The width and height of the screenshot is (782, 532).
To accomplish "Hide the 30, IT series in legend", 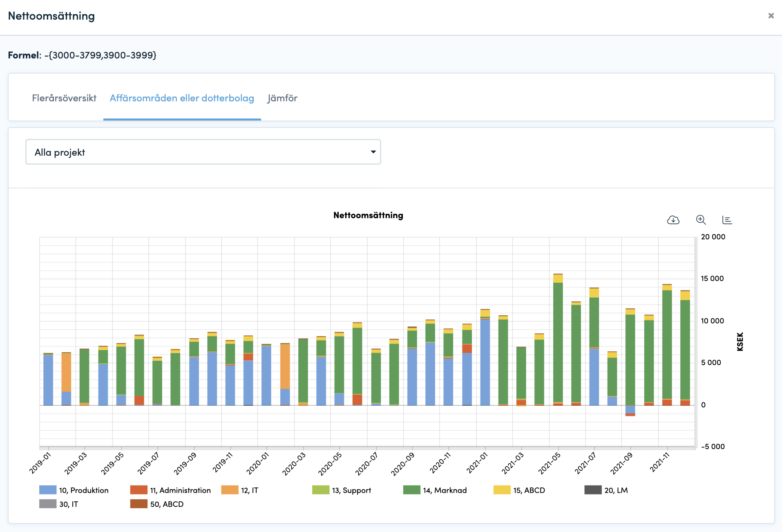I will click(x=58, y=504).
